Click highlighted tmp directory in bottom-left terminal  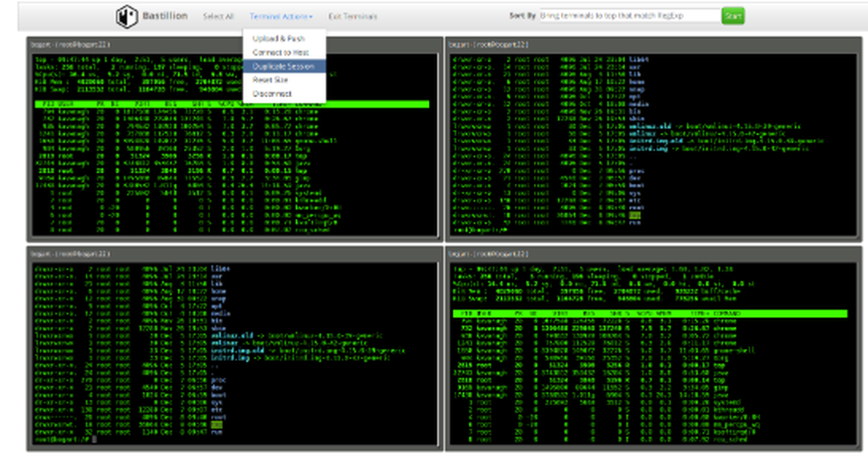[216, 425]
